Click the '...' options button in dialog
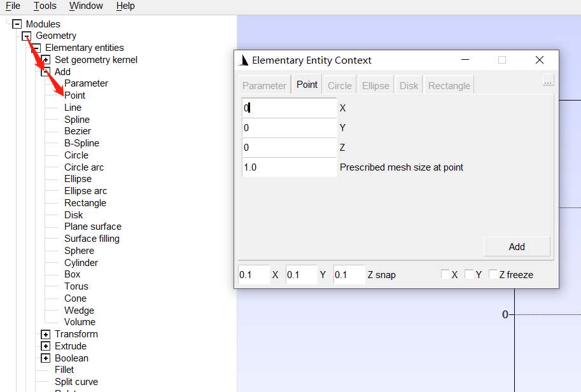The height and width of the screenshot is (392, 581). [548, 81]
